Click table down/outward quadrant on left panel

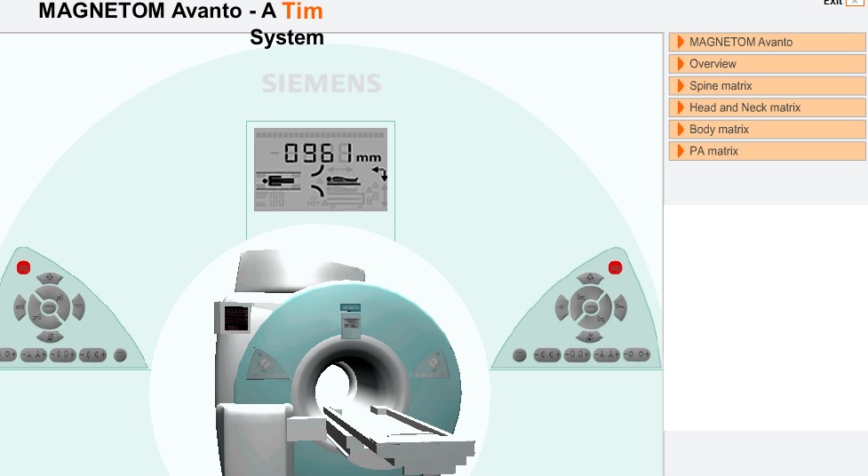tap(37, 319)
